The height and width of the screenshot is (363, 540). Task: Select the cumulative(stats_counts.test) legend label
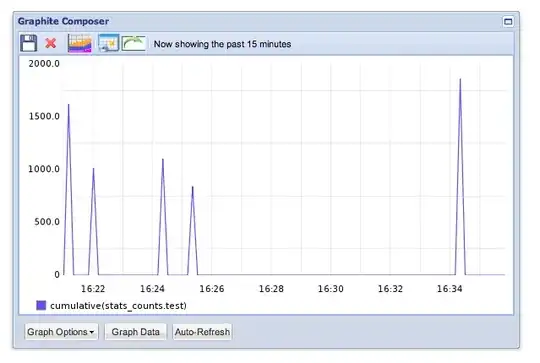118,305
